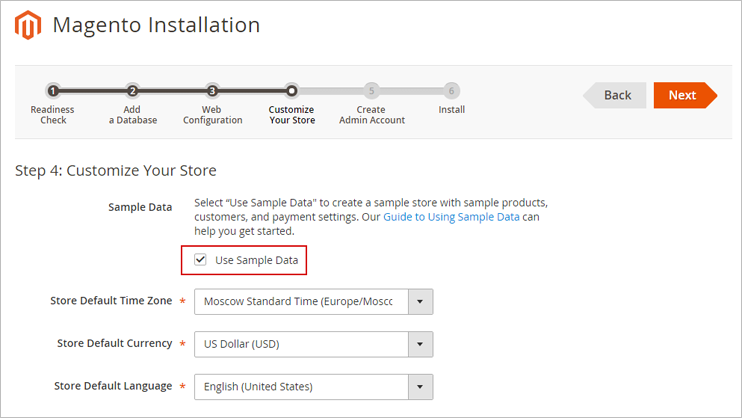The height and width of the screenshot is (418, 742).
Task: Go to step 2 Add a Database circle
Action: 132,90
